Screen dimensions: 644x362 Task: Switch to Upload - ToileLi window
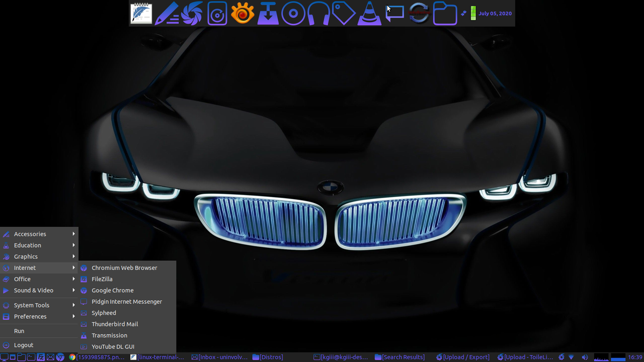click(525, 357)
